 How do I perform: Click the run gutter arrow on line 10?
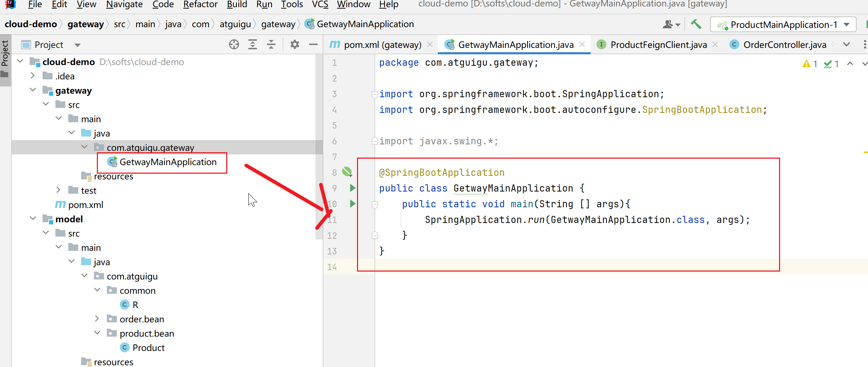(353, 204)
